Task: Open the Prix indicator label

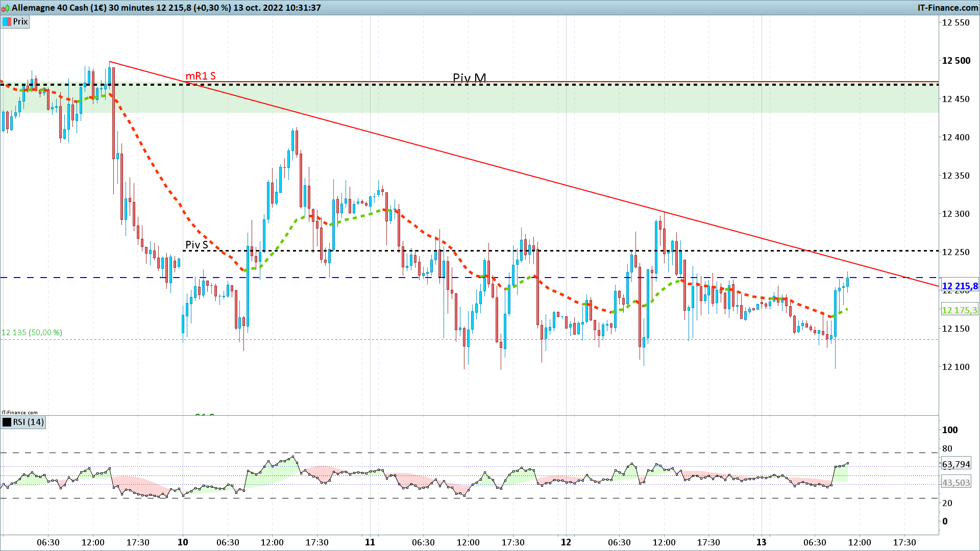Action: tap(15, 22)
